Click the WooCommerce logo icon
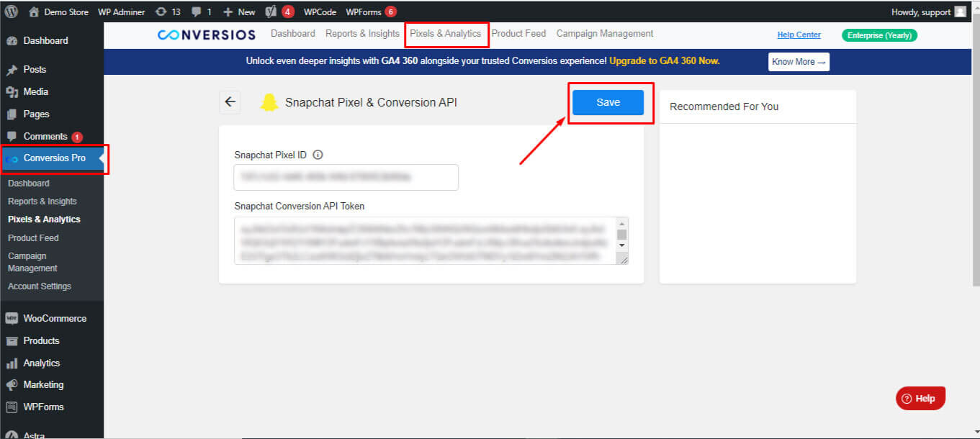 (12, 318)
